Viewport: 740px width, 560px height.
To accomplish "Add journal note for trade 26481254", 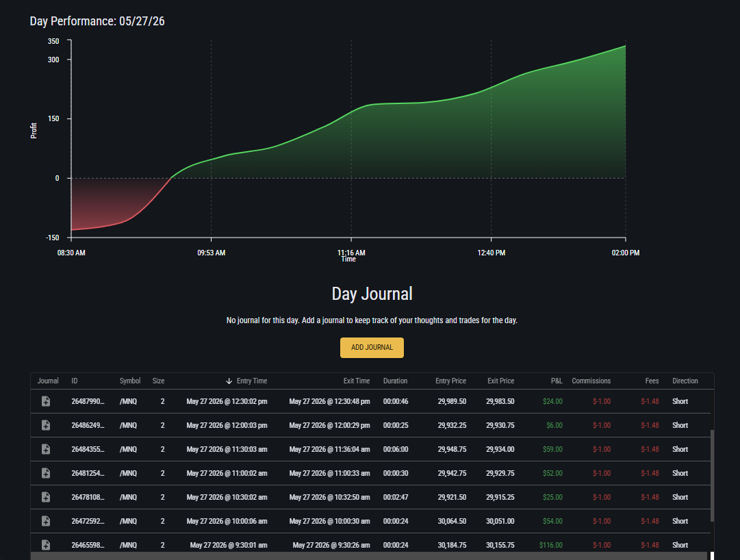I will click(x=46, y=473).
